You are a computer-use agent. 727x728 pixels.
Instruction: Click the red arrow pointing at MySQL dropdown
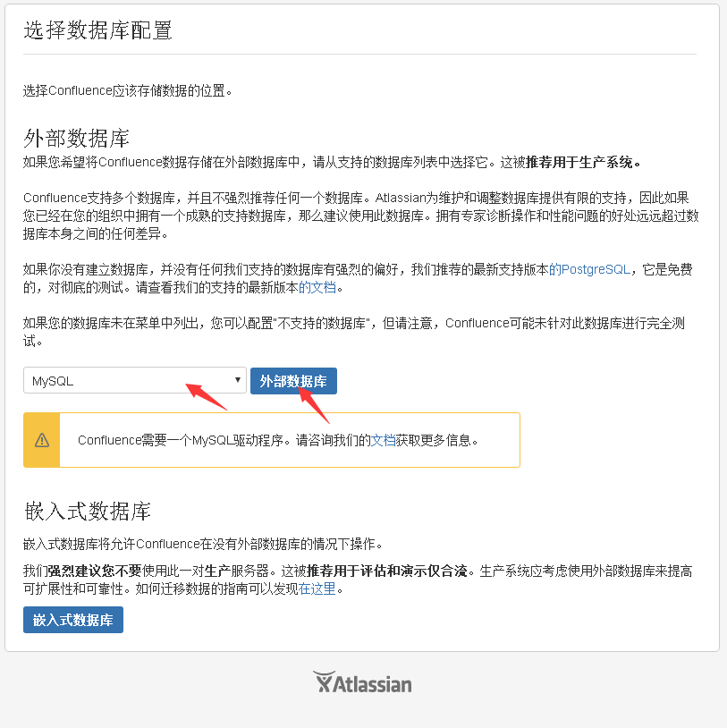[x=206, y=396]
